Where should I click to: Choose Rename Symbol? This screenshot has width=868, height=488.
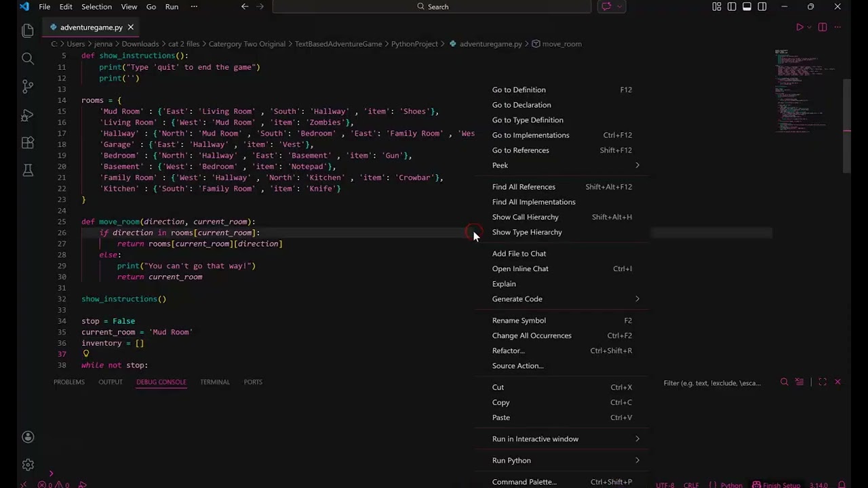[x=562, y=321]
